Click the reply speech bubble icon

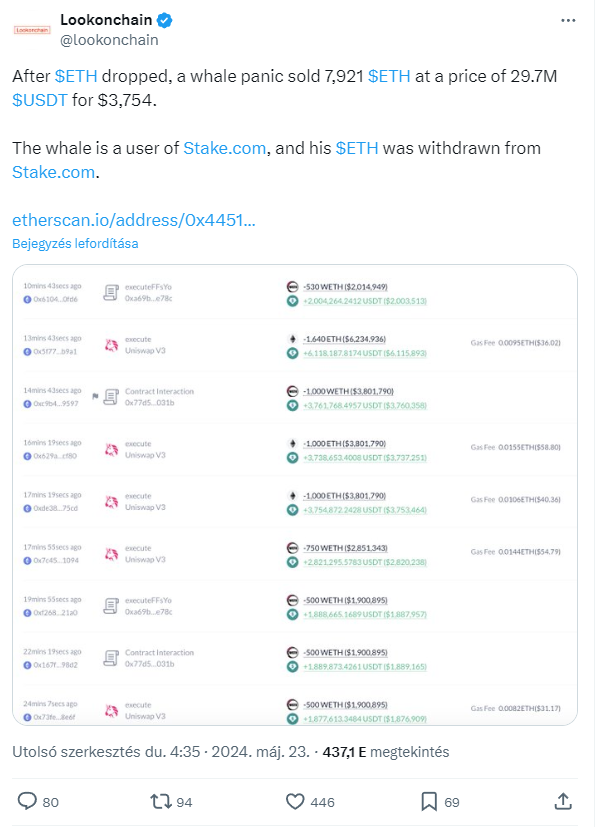pos(27,801)
